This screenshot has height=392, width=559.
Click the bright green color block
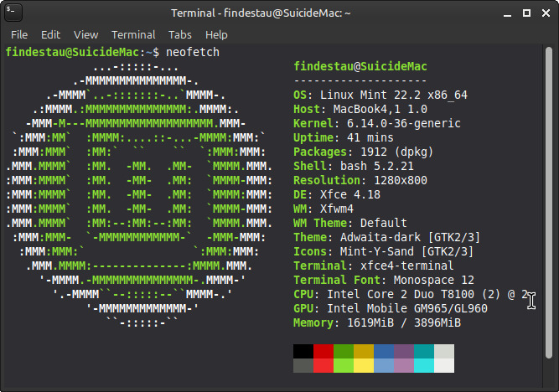click(x=344, y=365)
